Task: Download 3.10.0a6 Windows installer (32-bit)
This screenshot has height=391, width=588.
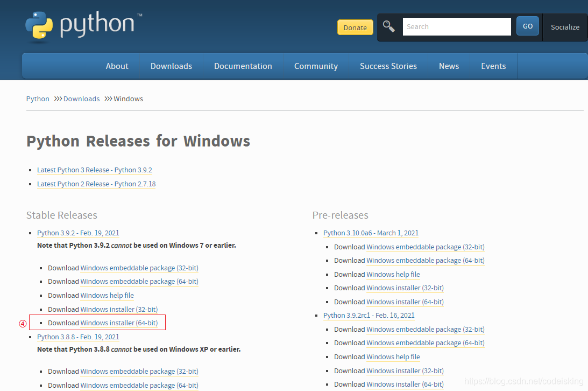Action: click(405, 288)
